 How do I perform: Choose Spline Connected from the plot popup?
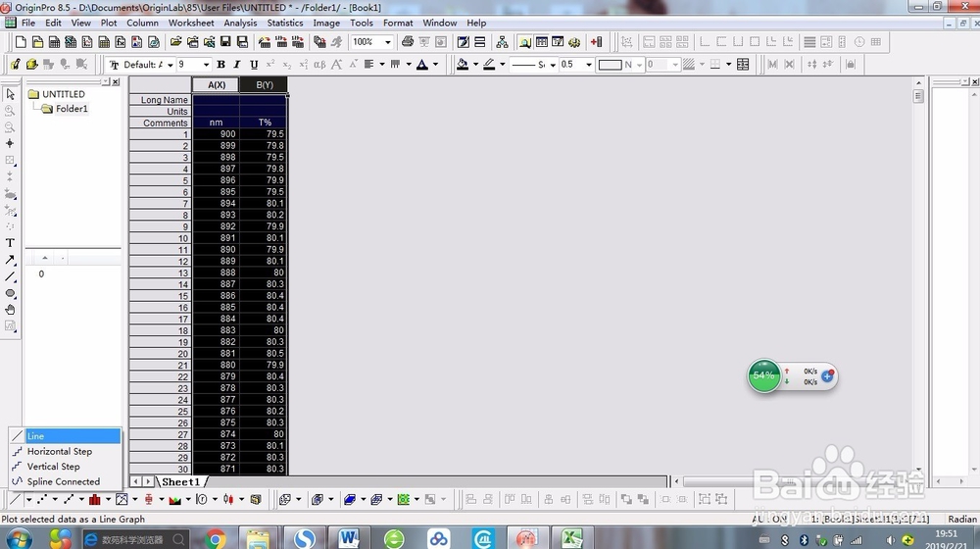click(x=65, y=481)
